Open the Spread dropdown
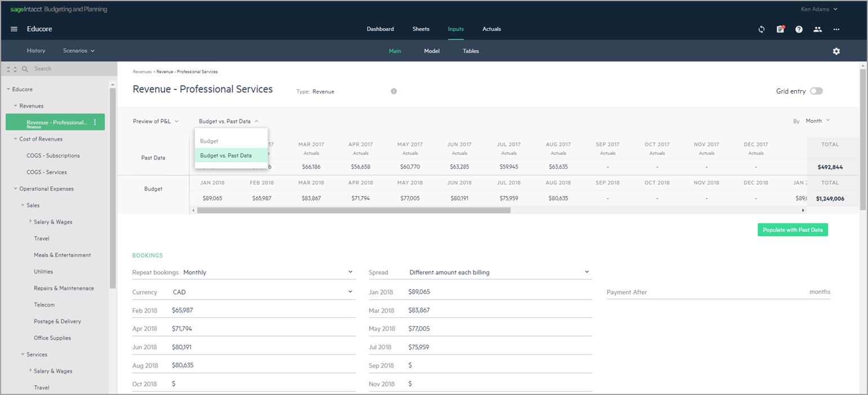The width and height of the screenshot is (868, 395). point(480,273)
